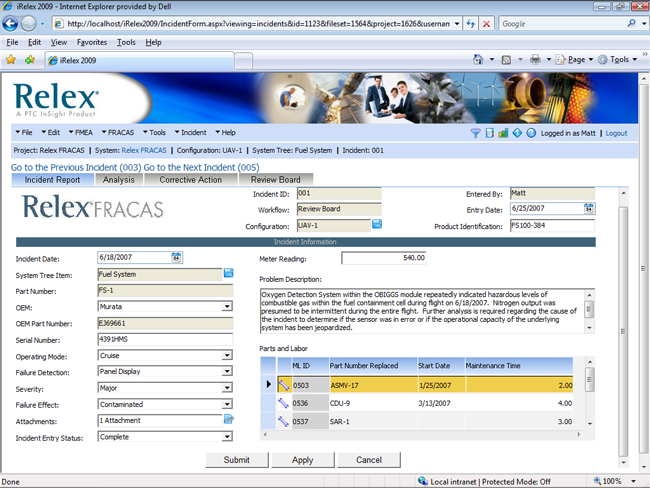Switch to the Corrective Action tab
Viewport: 650px width, 488px height.
pos(191,180)
